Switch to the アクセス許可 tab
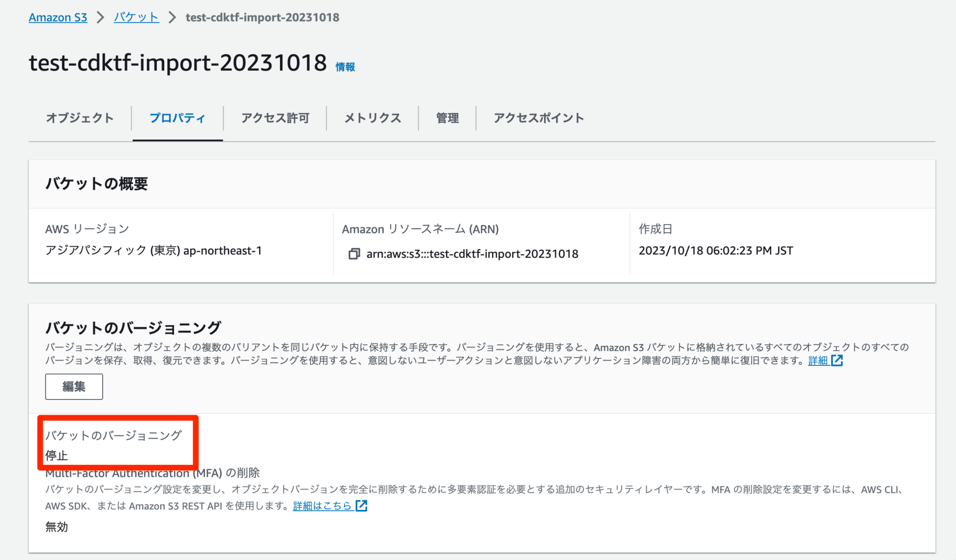The width and height of the screenshot is (956, 560). tap(275, 118)
